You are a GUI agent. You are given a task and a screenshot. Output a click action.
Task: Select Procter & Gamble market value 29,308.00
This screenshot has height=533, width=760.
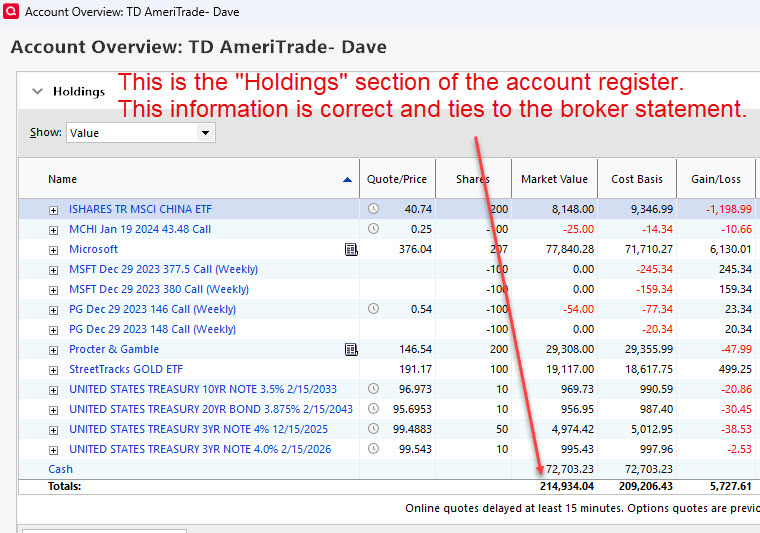pos(570,349)
